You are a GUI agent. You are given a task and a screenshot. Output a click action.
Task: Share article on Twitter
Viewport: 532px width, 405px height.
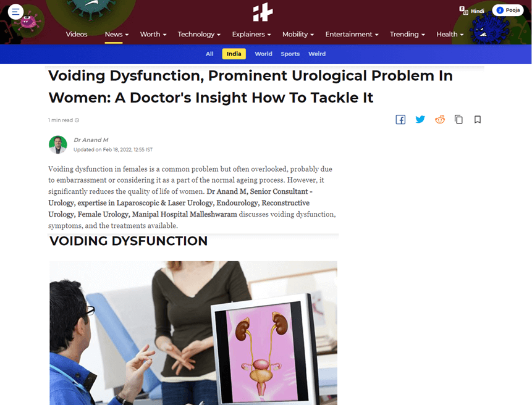tap(420, 119)
